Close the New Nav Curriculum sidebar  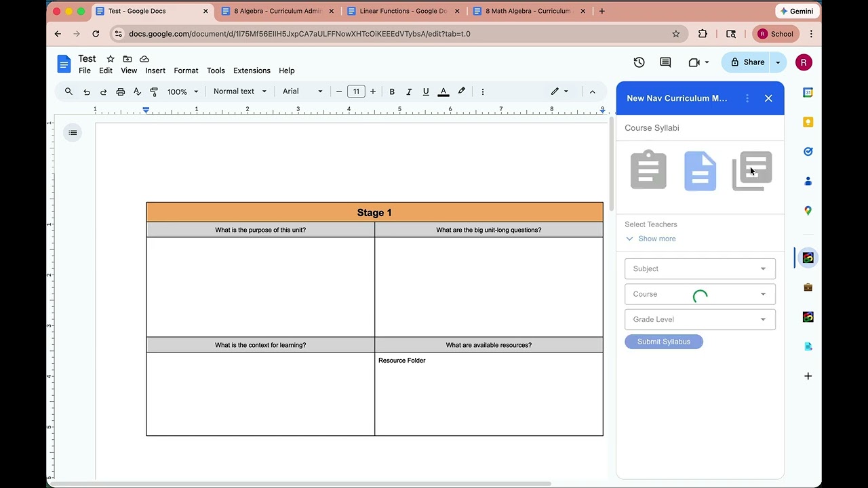(768, 98)
